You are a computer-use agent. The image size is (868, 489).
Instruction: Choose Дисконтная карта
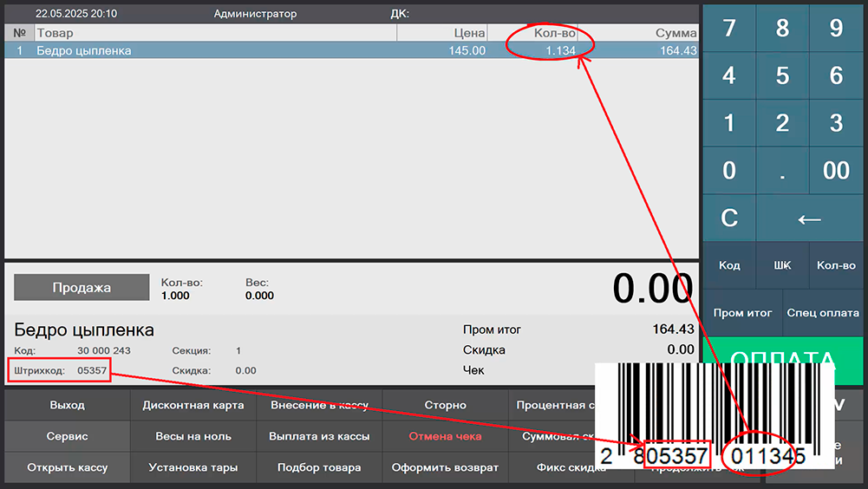tap(193, 405)
